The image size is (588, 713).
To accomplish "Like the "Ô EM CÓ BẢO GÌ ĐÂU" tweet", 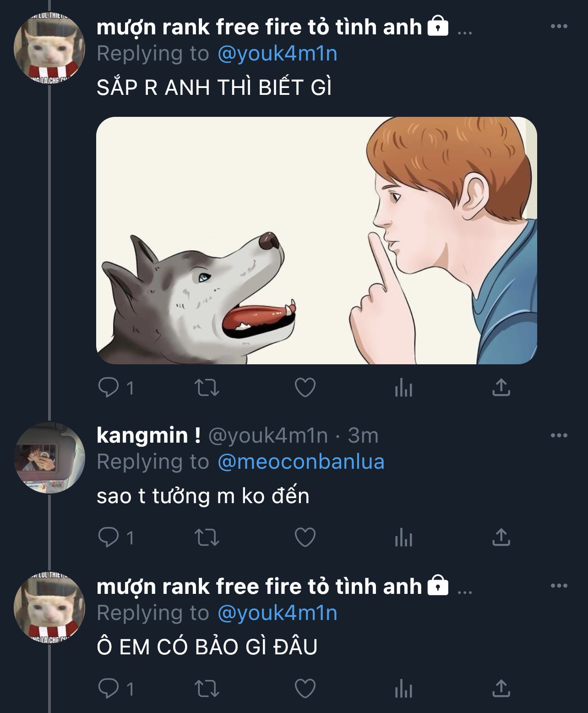I will pyautogui.click(x=305, y=688).
